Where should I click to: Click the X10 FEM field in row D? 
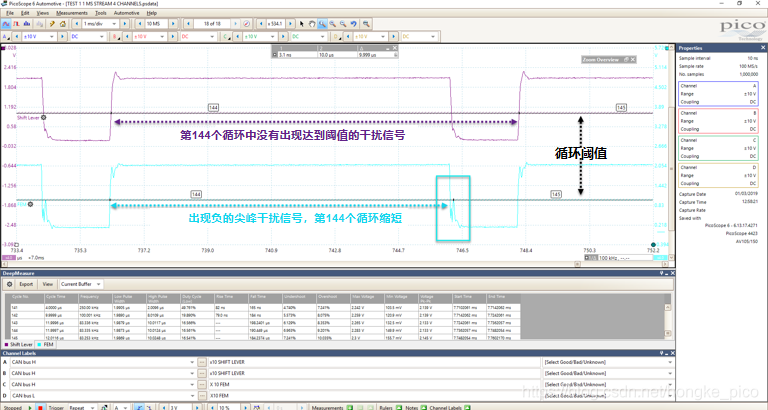374,395
